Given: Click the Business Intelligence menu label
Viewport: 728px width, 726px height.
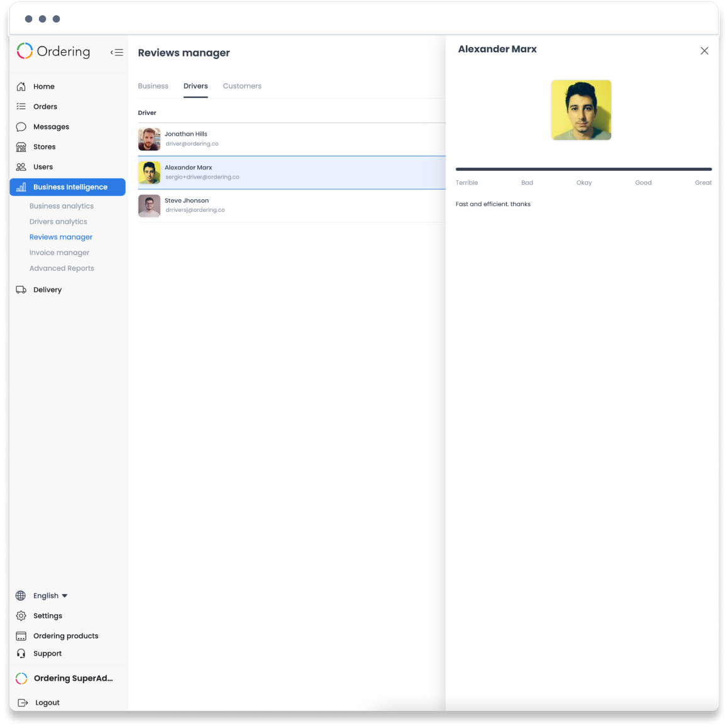Looking at the screenshot, I should 70,187.
